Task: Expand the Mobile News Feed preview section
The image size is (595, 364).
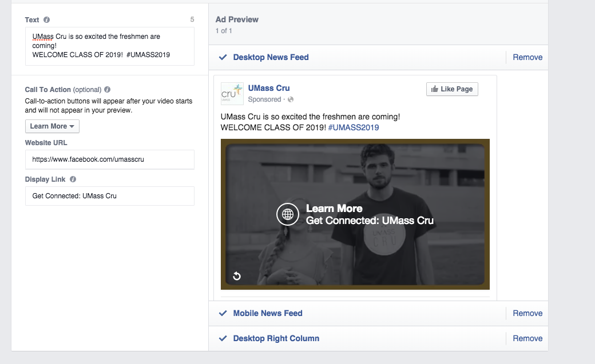Action: 268,313
